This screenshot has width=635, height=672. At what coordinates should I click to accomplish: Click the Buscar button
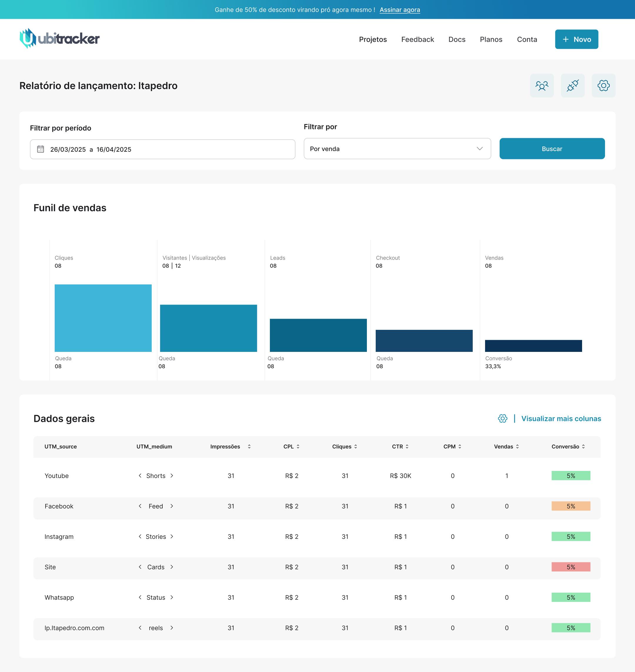point(552,149)
